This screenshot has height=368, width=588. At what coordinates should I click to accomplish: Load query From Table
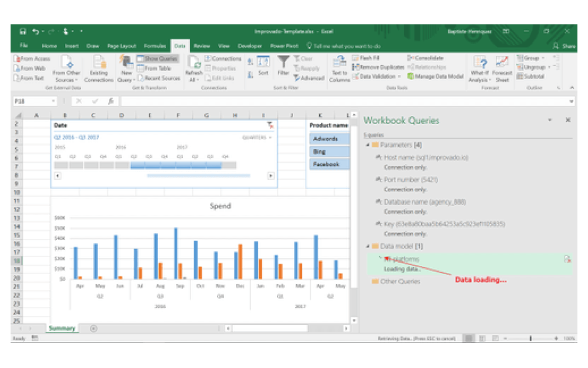click(154, 69)
